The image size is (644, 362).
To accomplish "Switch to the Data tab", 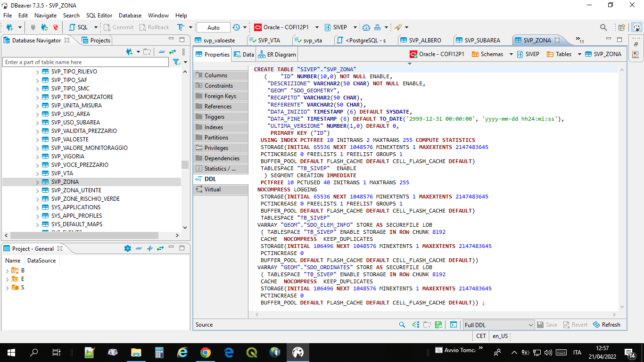I will tap(244, 54).
